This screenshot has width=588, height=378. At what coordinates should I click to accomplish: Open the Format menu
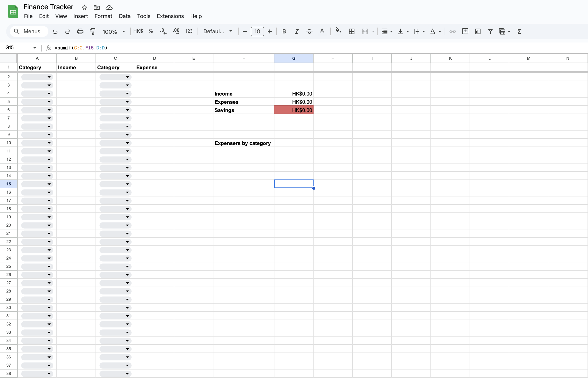pos(103,16)
